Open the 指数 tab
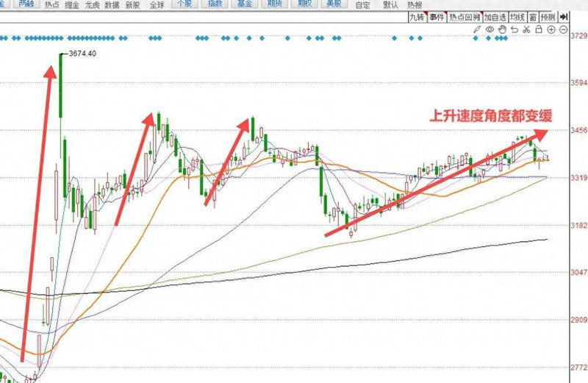The height and width of the screenshot is (383, 588). [215, 4]
